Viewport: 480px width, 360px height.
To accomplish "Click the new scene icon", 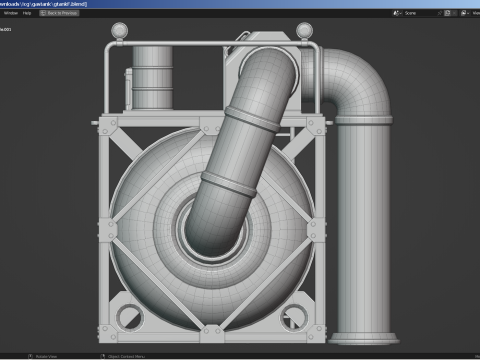I will [447, 13].
